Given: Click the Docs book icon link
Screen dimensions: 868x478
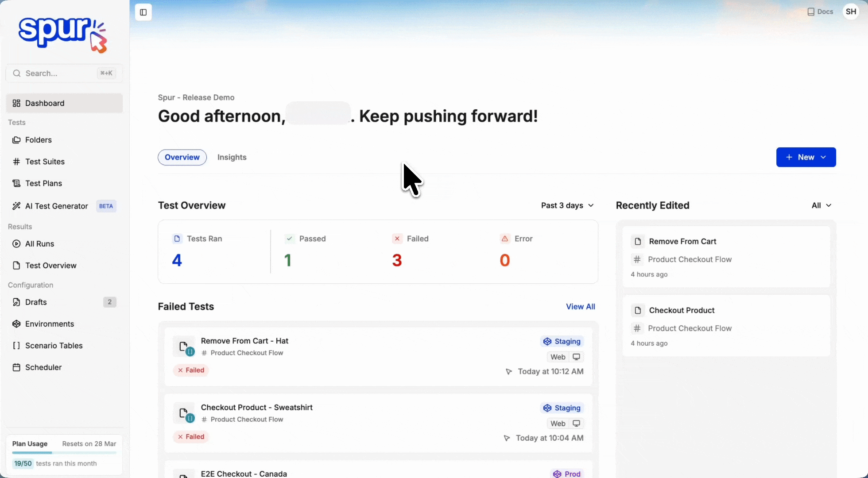Looking at the screenshot, I should pyautogui.click(x=820, y=12).
